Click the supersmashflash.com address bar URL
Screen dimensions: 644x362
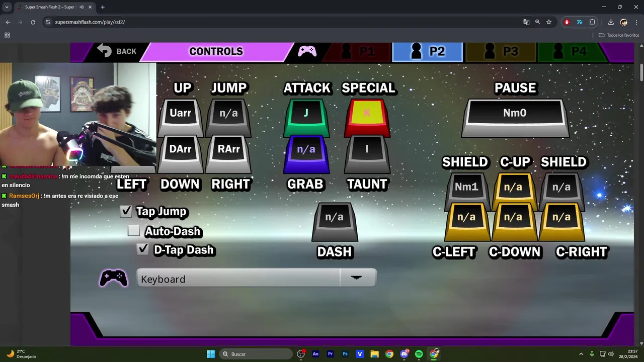tap(90, 22)
